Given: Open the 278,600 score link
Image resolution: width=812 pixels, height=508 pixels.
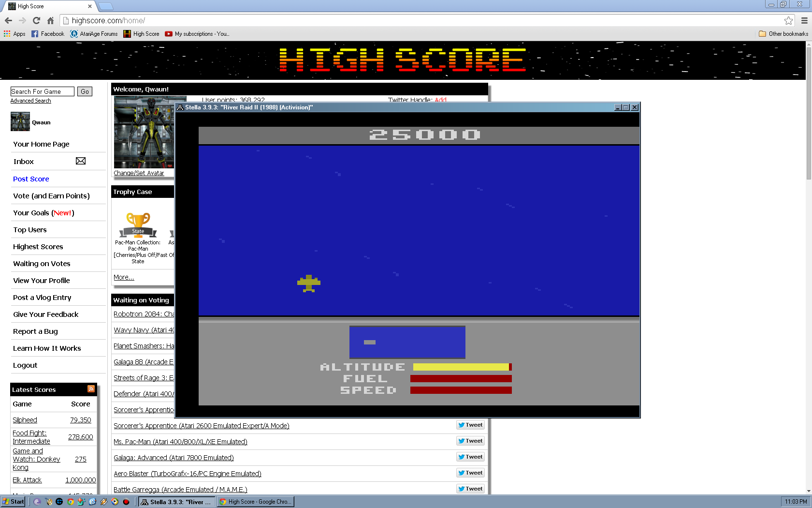Looking at the screenshot, I should pyautogui.click(x=81, y=437).
